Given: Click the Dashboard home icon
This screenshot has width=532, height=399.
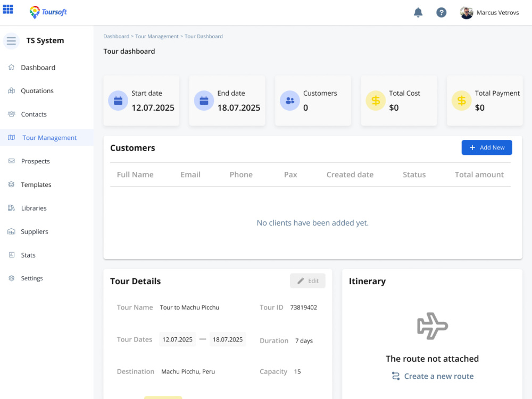Looking at the screenshot, I should click(x=11, y=67).
